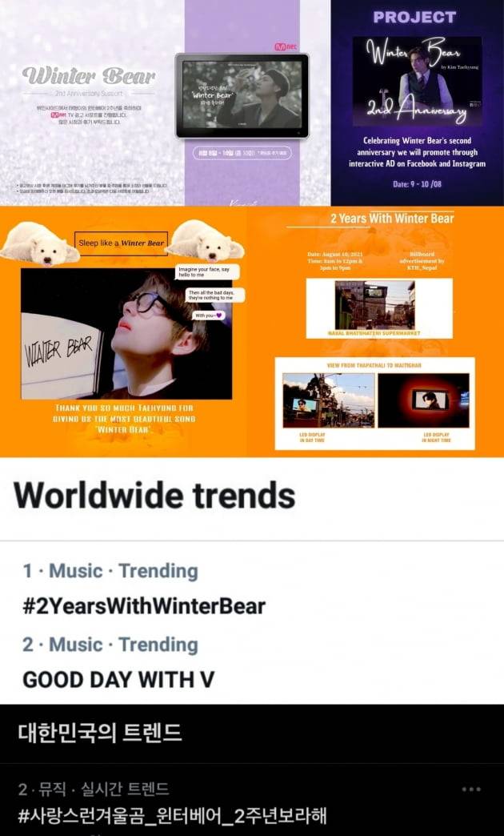This screenshot has width=504, height=836.
Task: Click the 'With you' purple heart bubble
Action: (x=208, y=316)
